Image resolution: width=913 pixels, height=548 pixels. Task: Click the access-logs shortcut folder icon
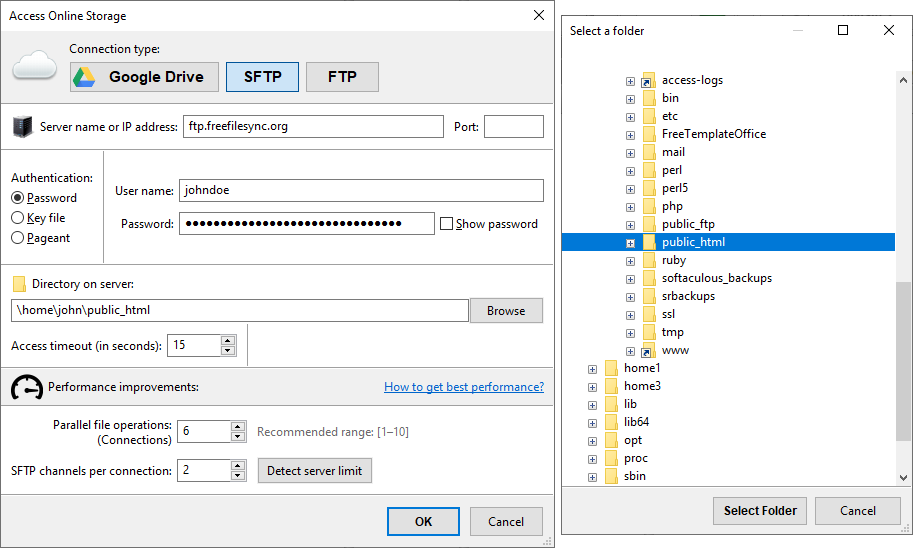[x=648, y=80]
